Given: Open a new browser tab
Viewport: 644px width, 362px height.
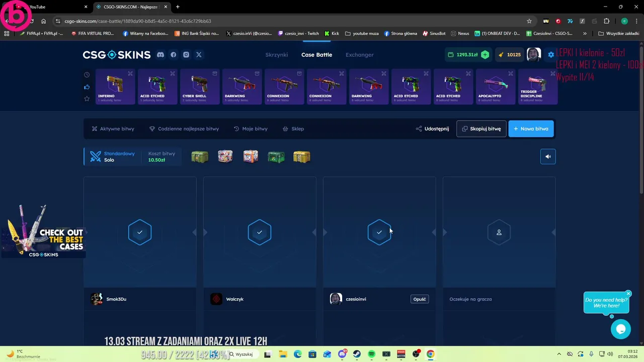Looking at the screenshot, I should click(x=178, y=7).
